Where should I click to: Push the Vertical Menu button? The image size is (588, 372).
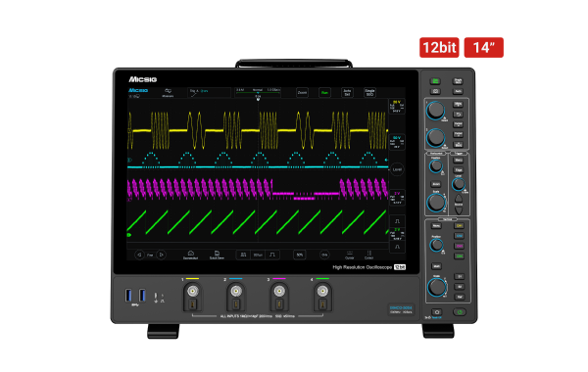pyautogui.click(x=436, y=226)
